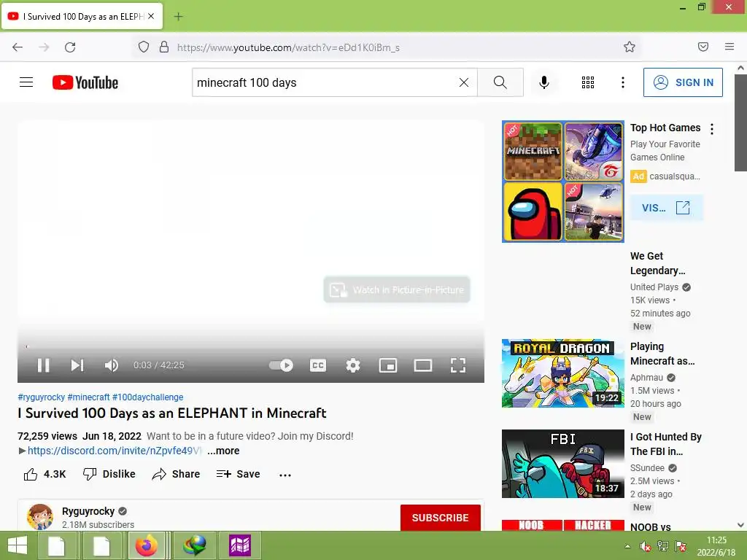Open video settings gear
This screenshot has width=747, height=560.
pos(353,365)
